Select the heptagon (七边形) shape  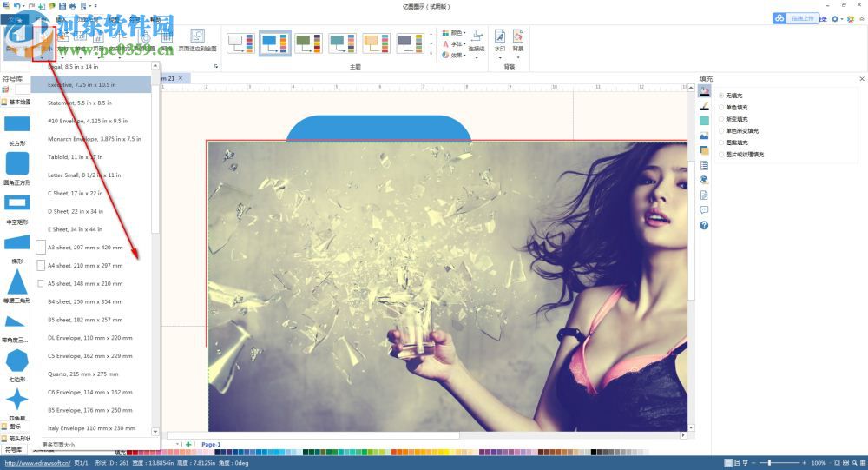click(x=17, y=361)
